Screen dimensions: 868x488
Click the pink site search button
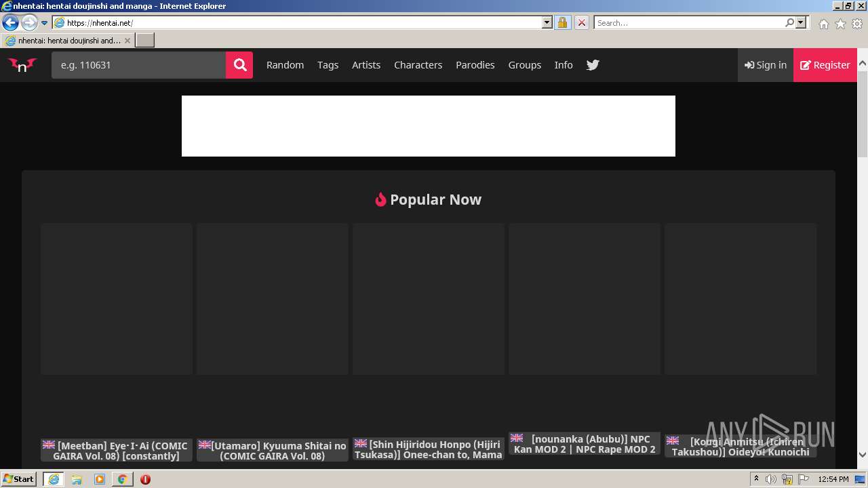tap(239, 65)
